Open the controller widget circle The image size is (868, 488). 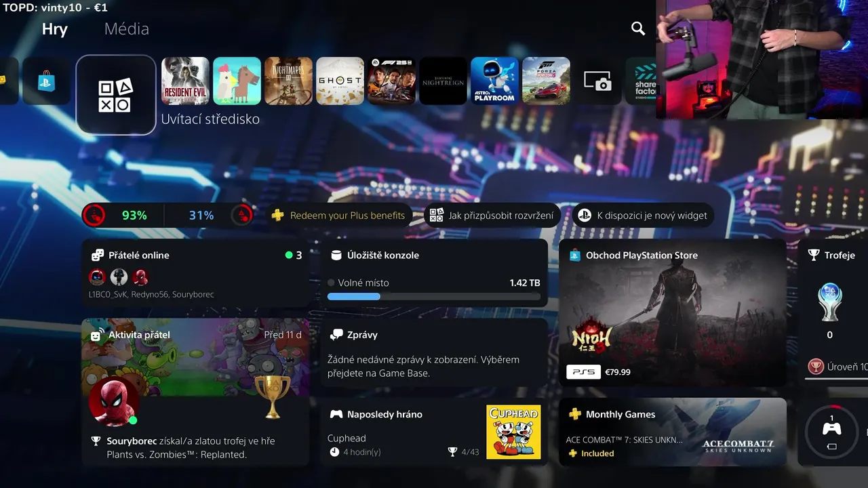(831, 432)
